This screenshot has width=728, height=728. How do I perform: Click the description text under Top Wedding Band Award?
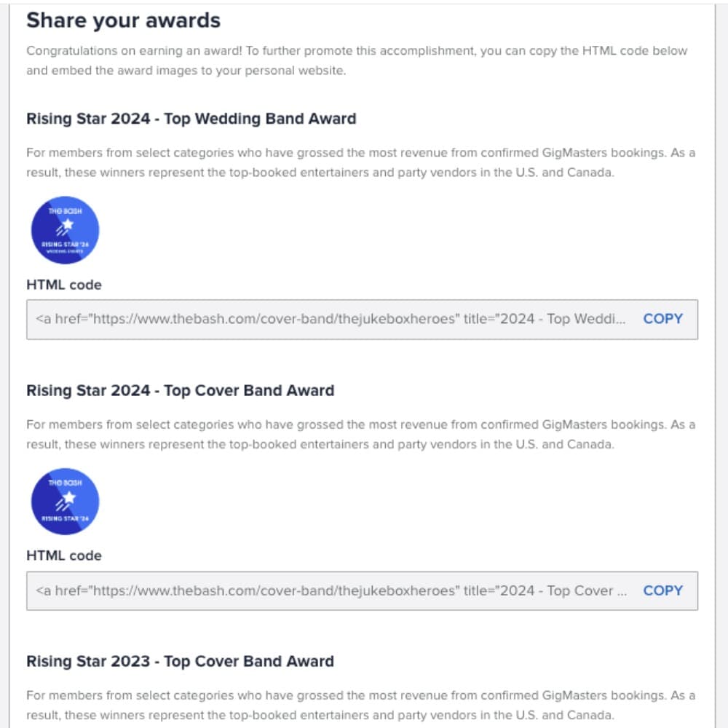[x=360, y=162]
